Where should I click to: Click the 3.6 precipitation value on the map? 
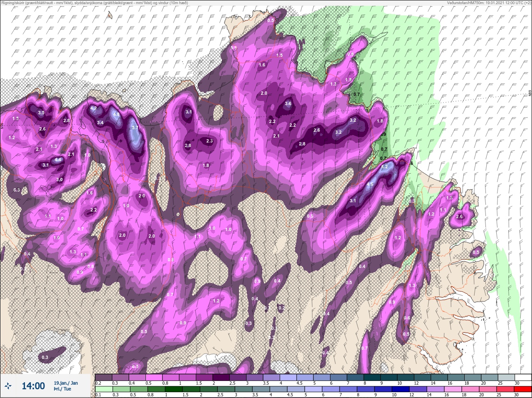288,104
